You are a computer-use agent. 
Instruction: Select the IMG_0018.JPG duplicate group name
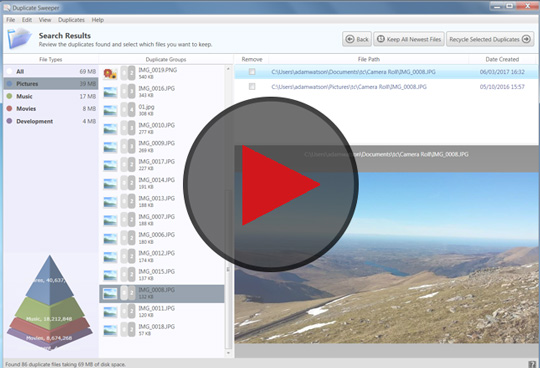pos(156,326)
